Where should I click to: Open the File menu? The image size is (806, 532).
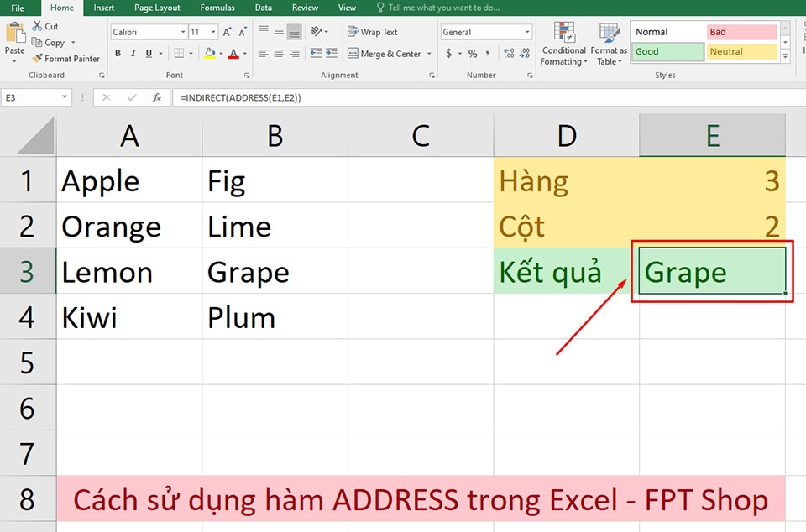18,8
